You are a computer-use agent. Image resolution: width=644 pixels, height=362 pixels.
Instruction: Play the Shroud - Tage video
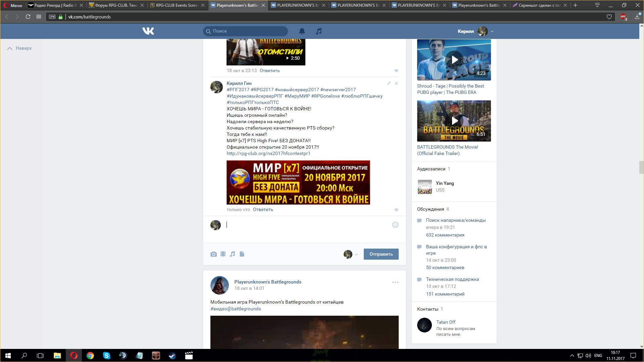click(454, 60)
